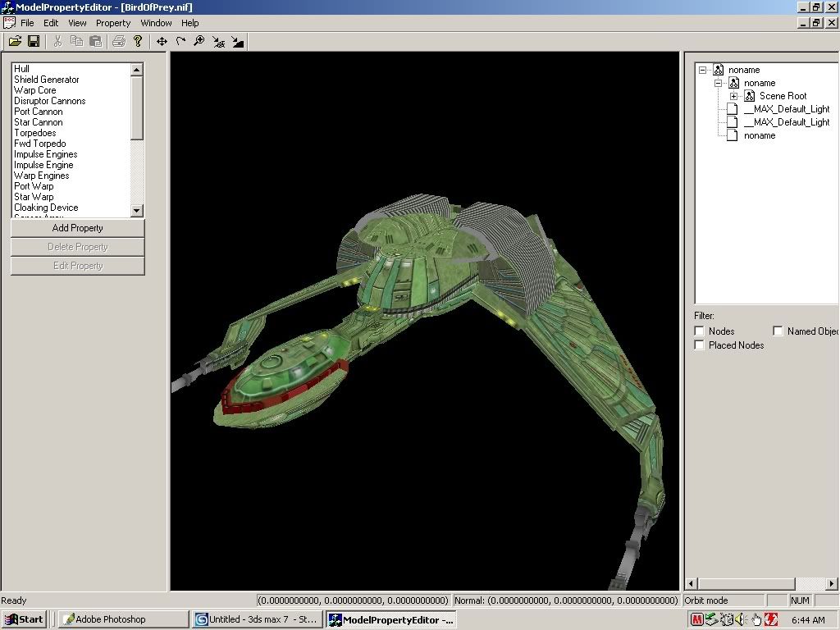Click the Safely Remove Hardware tray icon
The width and height of the screenshot is (840, 630).
pyautogui.click(x=711, y=620)
